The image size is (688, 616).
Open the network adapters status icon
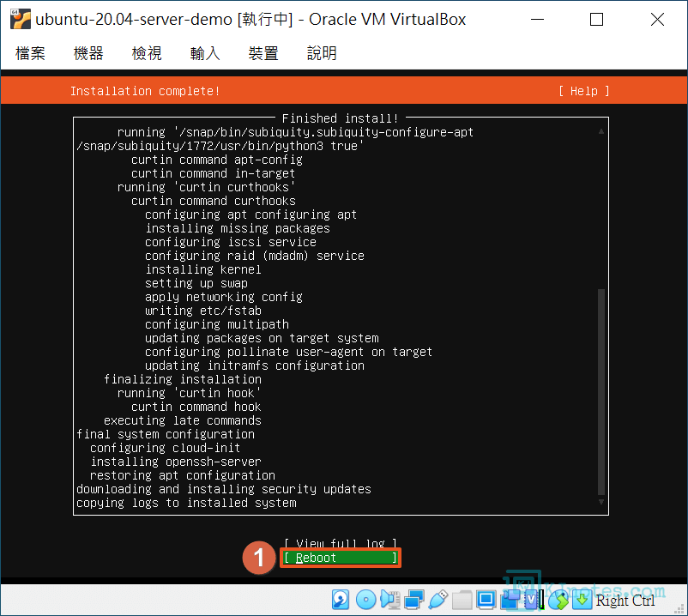point(413,600)
